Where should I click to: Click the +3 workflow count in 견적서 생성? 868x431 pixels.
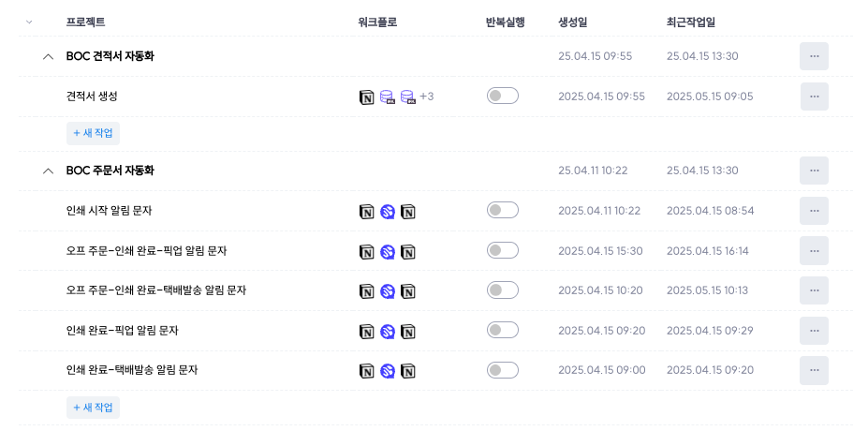(x=427, y=97)
